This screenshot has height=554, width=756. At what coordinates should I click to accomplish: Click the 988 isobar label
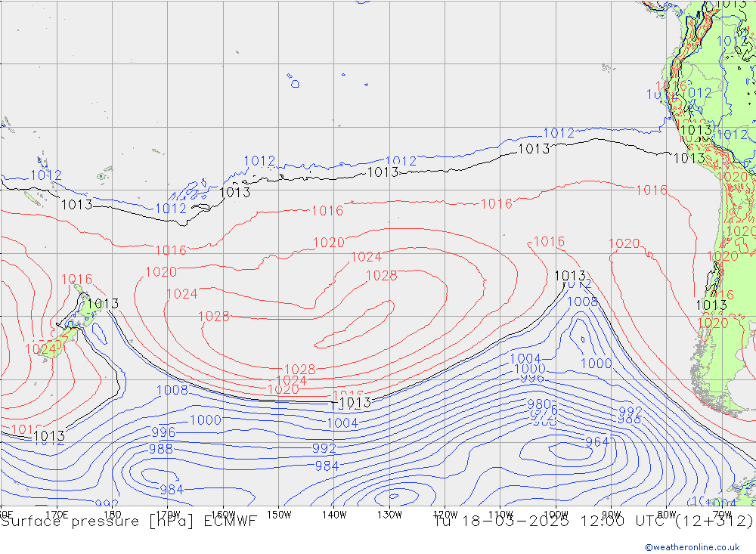click(160, 449)
